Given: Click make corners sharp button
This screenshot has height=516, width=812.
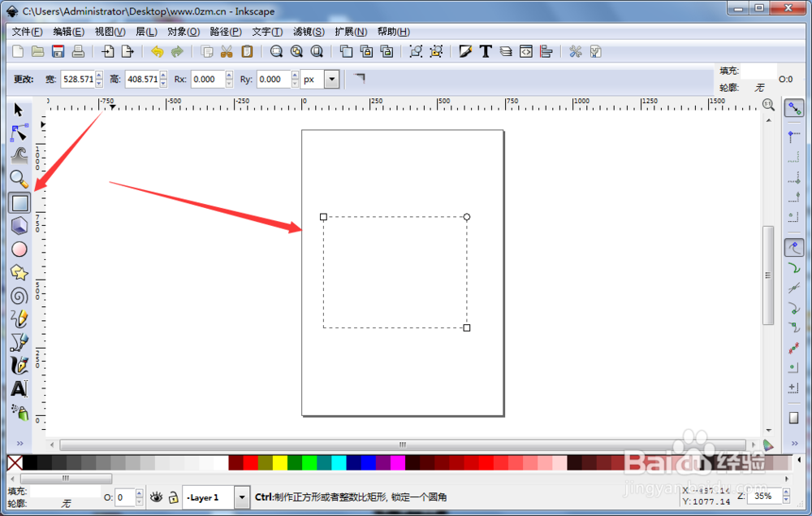Looking at the screenshot, I should coord(360,78).
